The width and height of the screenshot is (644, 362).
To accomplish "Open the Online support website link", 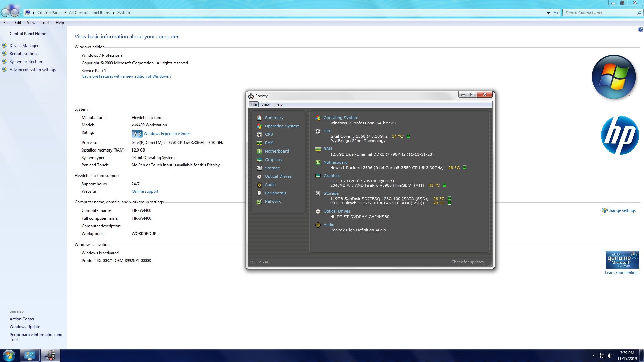I will click(x=145, y=191).
